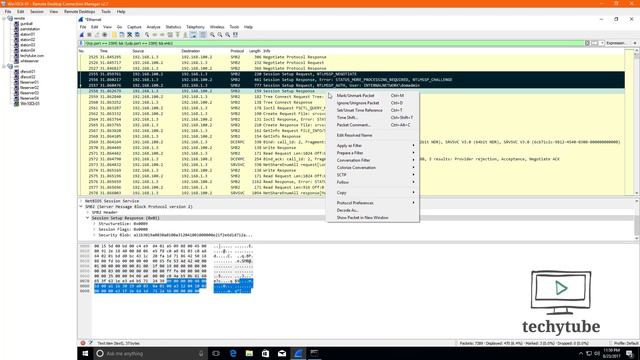Find a packet magnifier icon
Image resolution: width=640 pixels, height=360 pixels.
[x=147, y=35]
